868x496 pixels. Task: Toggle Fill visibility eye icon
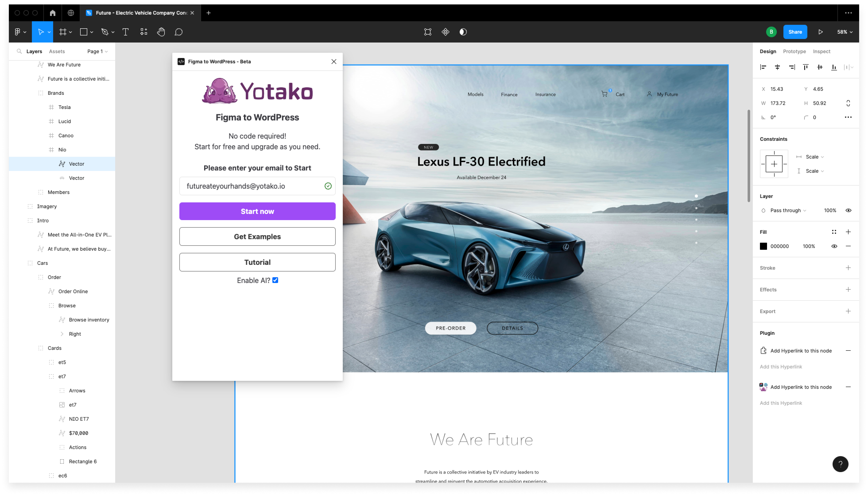point(834,246)
